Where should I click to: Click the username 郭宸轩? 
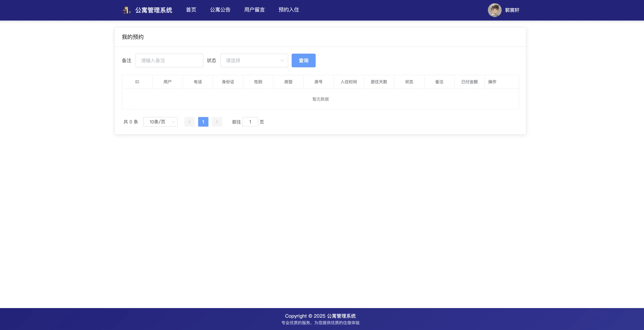coord(512,10)
